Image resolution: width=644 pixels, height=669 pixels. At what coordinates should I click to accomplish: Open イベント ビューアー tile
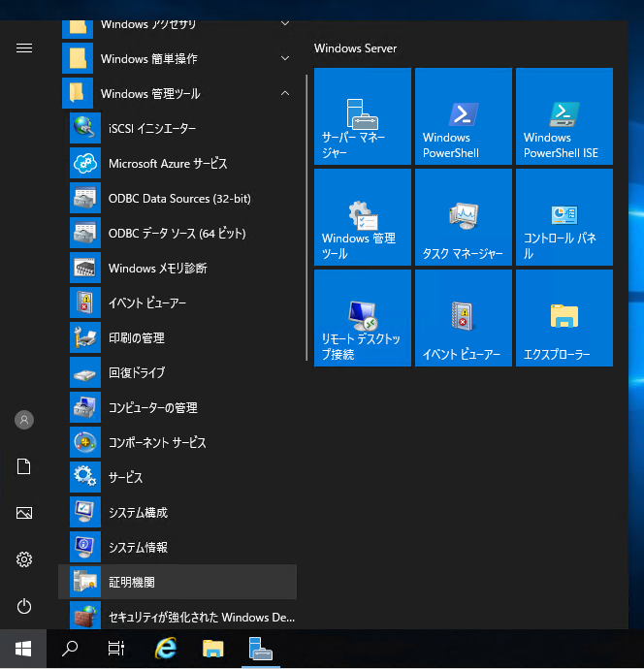coord(464,318)
